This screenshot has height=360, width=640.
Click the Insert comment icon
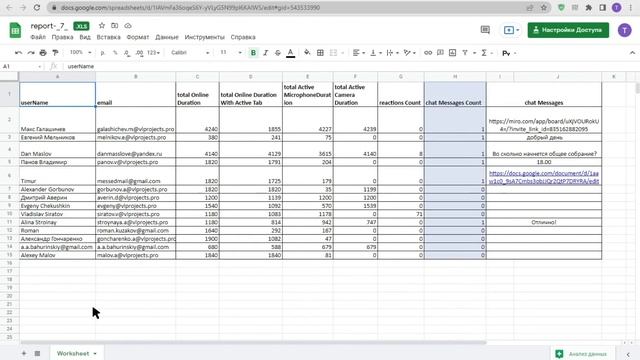pyautogui.click(x=440, y=53)
